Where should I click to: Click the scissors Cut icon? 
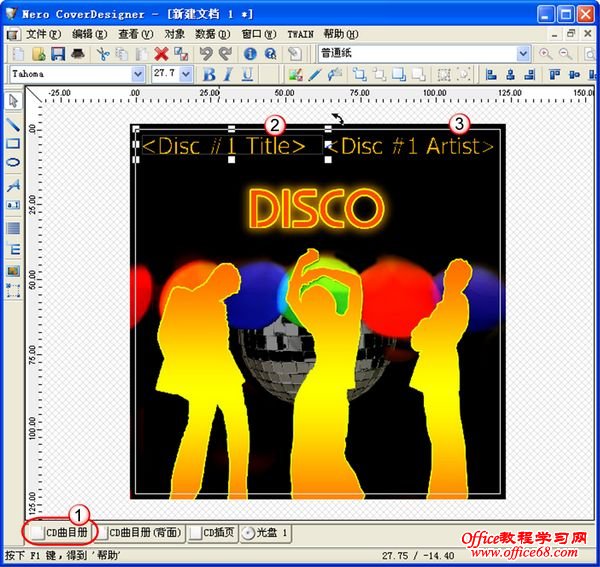click(102, 54)
